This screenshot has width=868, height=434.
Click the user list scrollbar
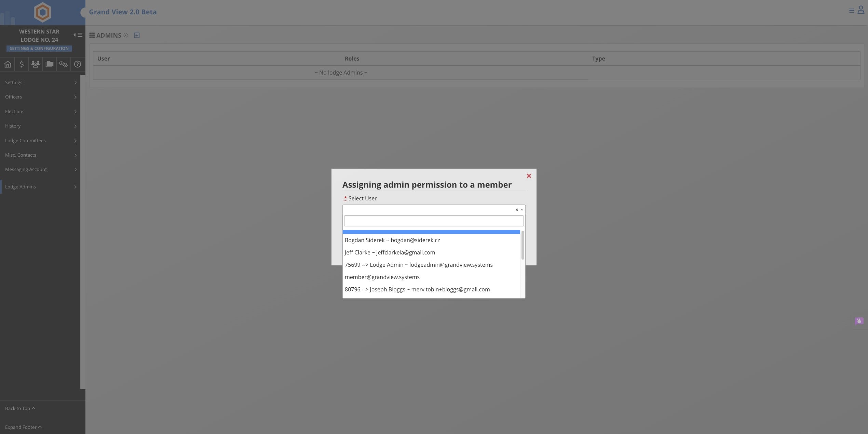click(523, 245)
